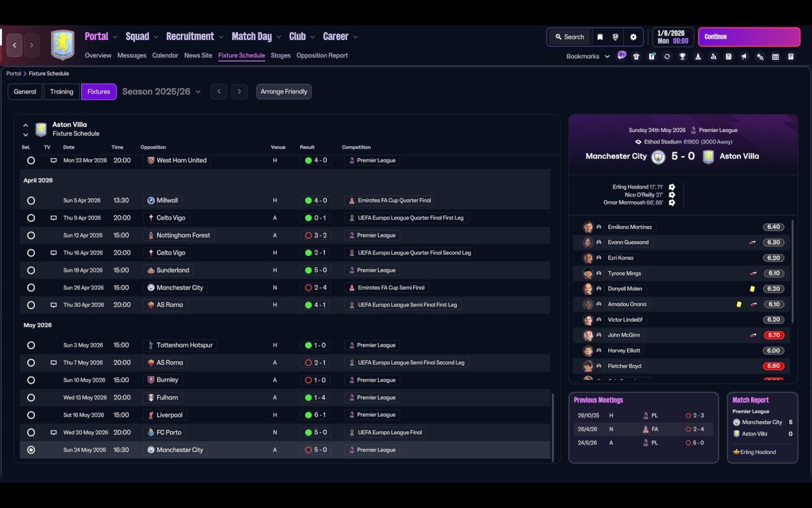Select the Nottingham Forest fixture radio
Viewport: 812px width, 508px height.
pyautogui.click(x=31, y=236)
